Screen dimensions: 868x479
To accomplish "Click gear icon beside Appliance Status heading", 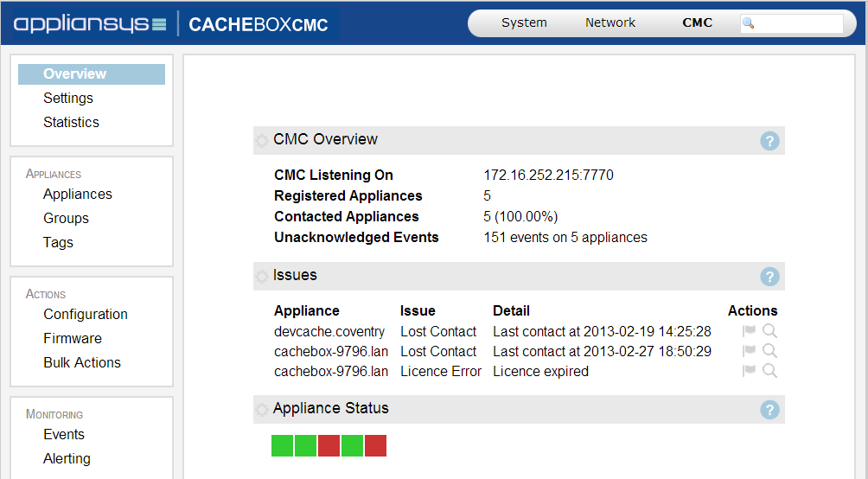I will pyautogui.click(x=262, y=409).
